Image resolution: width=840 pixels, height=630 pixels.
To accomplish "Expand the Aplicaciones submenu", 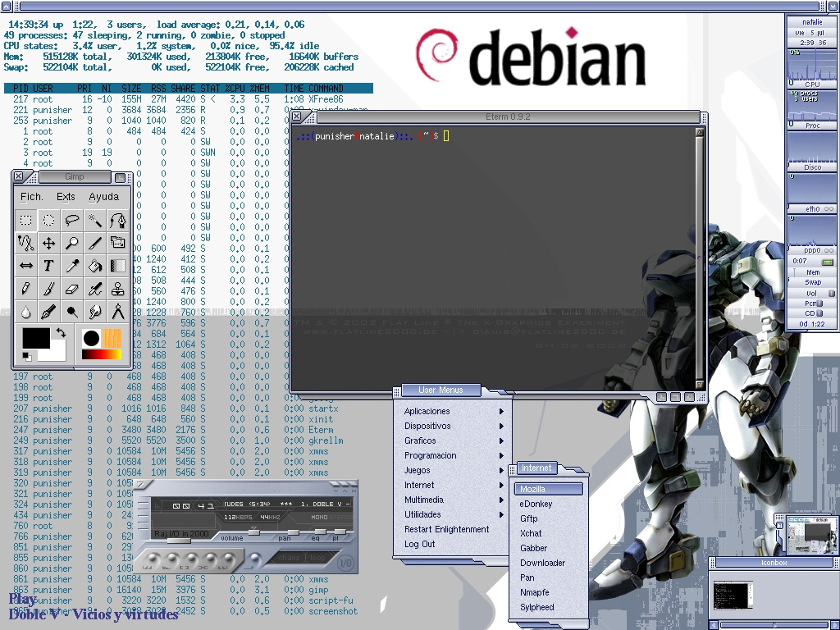I will click(454, 411).
